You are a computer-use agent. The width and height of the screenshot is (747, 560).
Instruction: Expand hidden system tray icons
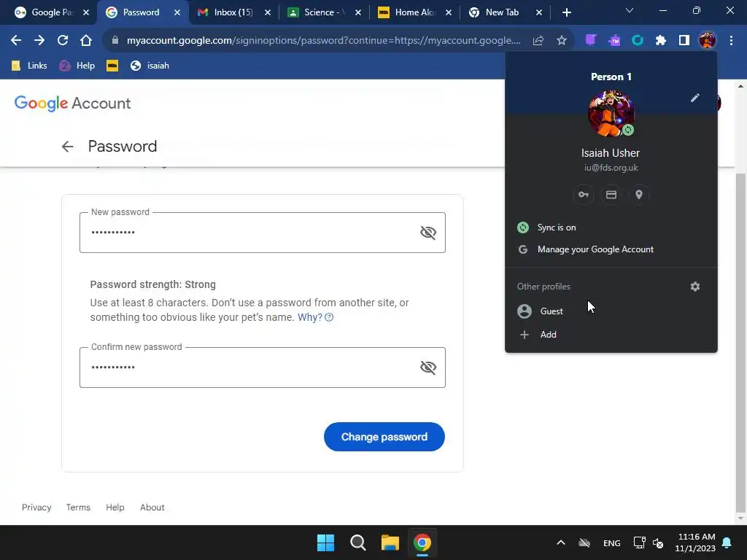point(561,542)
